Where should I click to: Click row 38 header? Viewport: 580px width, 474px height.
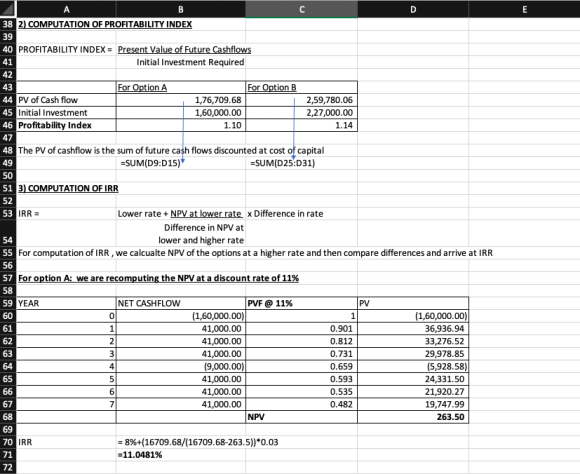[x=8, y=24]
